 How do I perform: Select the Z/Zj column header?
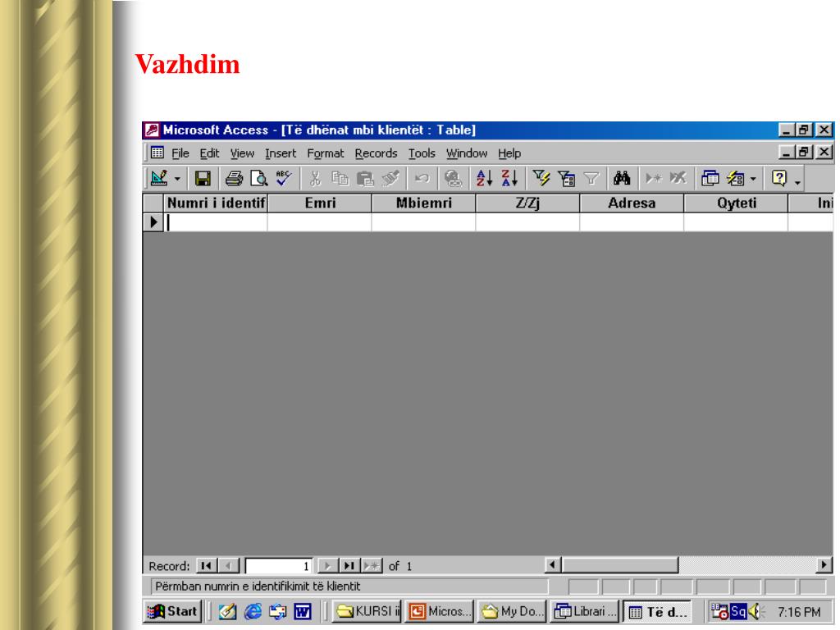pos(527,203)
